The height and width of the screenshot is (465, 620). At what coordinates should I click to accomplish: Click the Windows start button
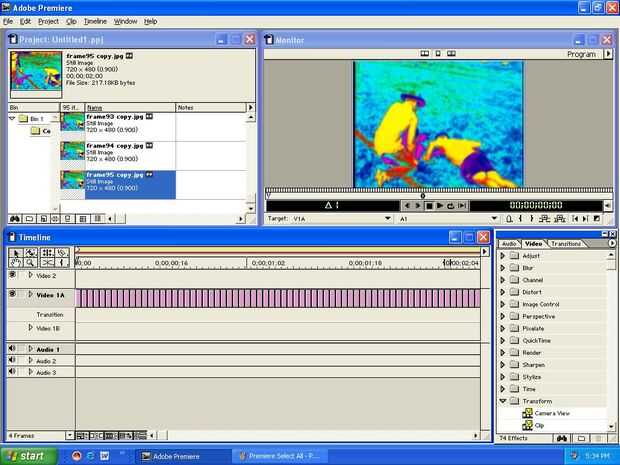28,456
